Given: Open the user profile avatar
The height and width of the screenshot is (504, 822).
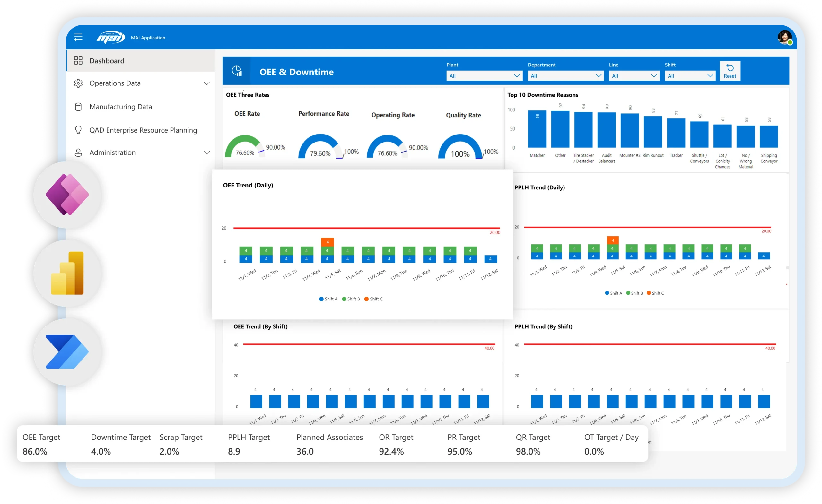Looking at the screenshot, I should (x=785, y=37).
